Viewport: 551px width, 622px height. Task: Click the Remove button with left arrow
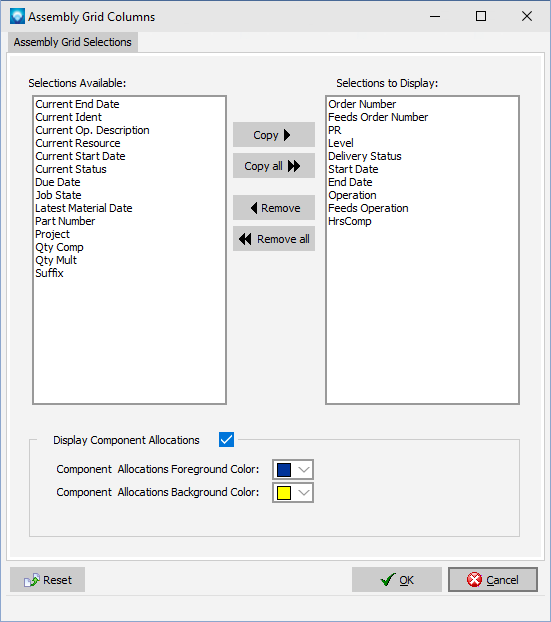(x=274, y=207)
